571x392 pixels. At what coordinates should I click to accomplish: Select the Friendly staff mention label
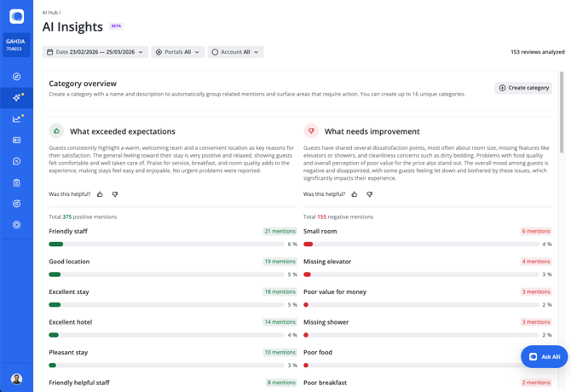(68, 231)
